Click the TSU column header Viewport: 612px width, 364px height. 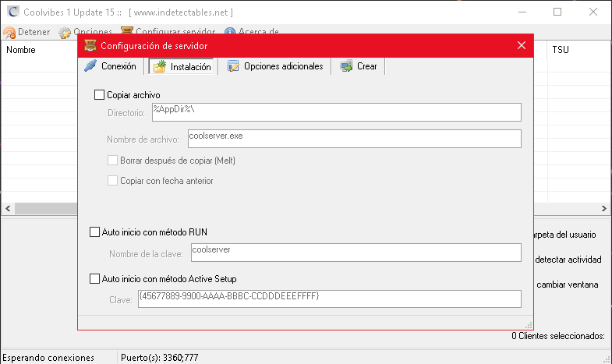point(560,50)
